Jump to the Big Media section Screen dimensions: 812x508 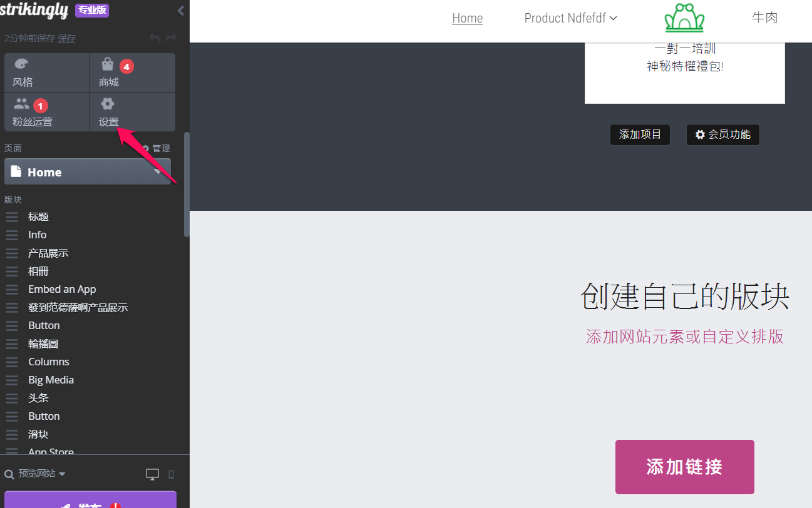coord(51,380)
